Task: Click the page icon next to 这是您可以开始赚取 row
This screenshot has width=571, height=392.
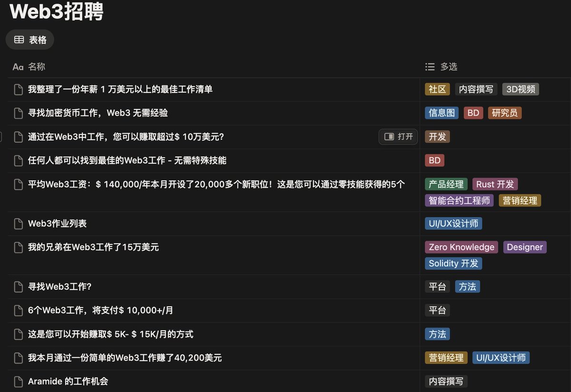Action: coord(18,334)
